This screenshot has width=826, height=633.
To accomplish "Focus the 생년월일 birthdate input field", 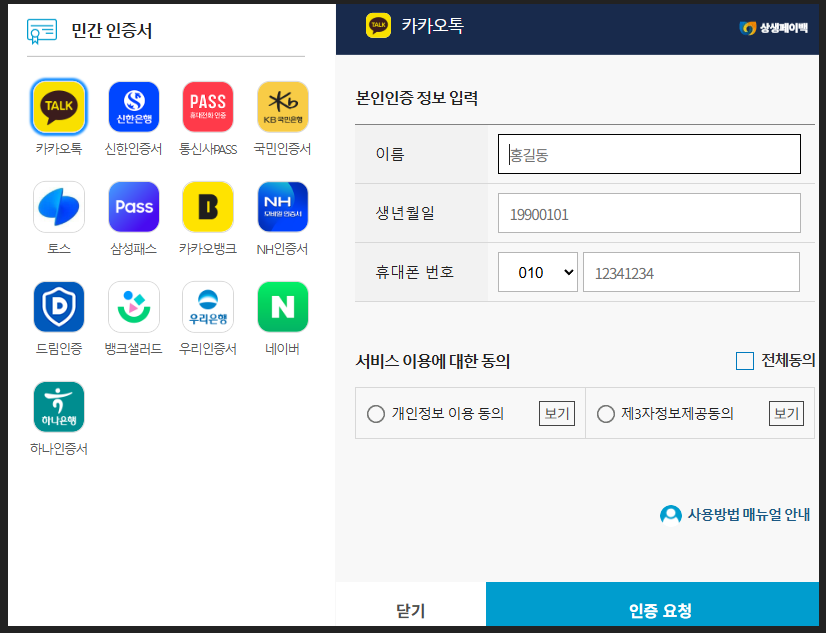I will coord(649,213).
